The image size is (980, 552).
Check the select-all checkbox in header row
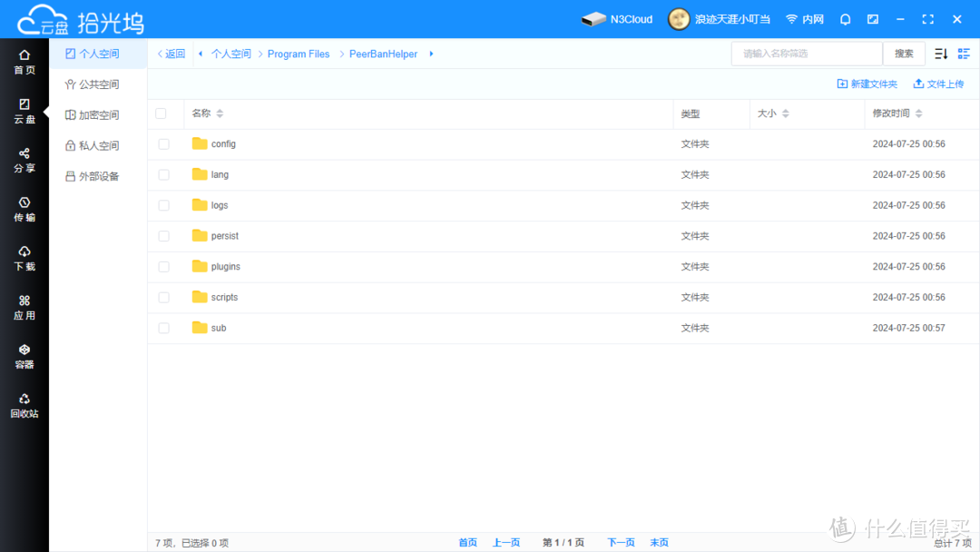click(x=164, y=113)
